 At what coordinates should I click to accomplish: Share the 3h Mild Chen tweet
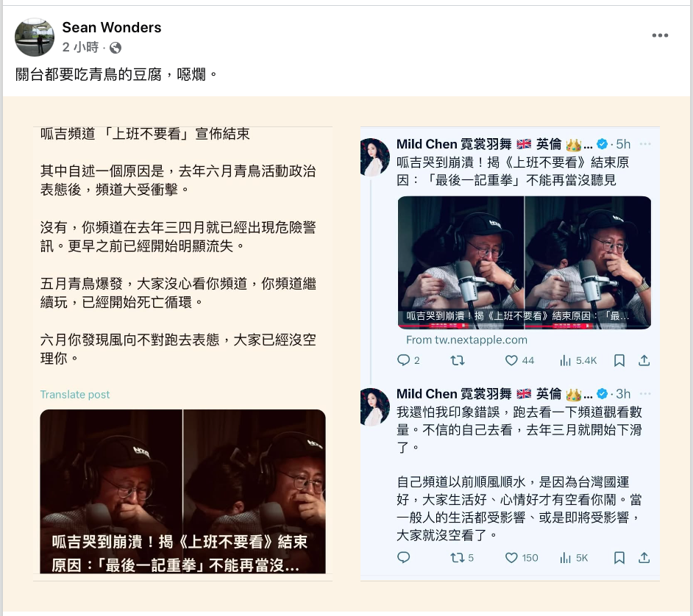[x=644, y=558]
